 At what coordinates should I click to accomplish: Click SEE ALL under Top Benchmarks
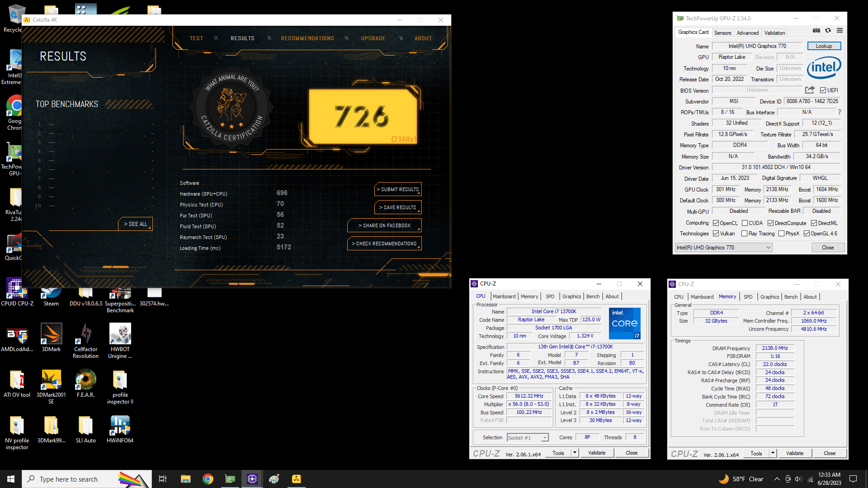[136, 224]
